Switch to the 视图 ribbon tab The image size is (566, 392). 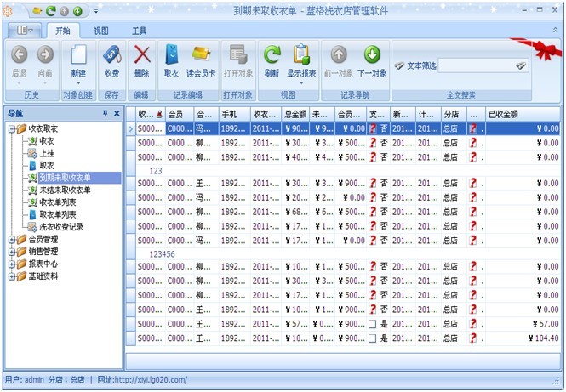[x=101, y=31]
